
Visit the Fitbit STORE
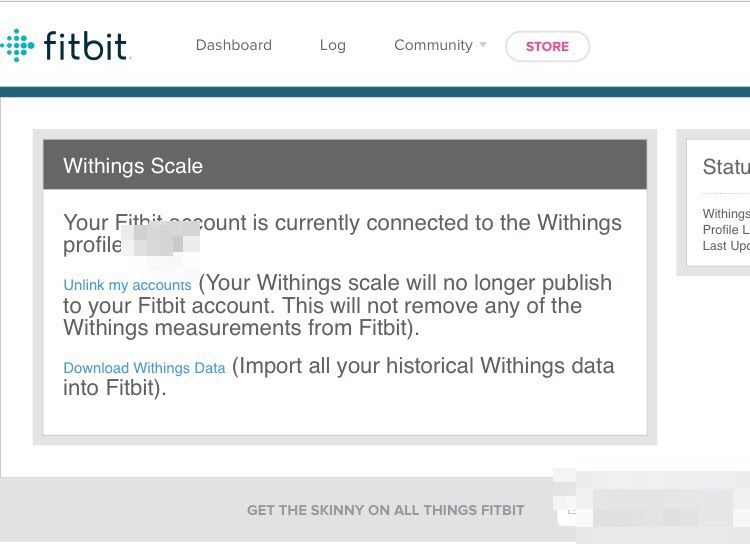point(547,46)
